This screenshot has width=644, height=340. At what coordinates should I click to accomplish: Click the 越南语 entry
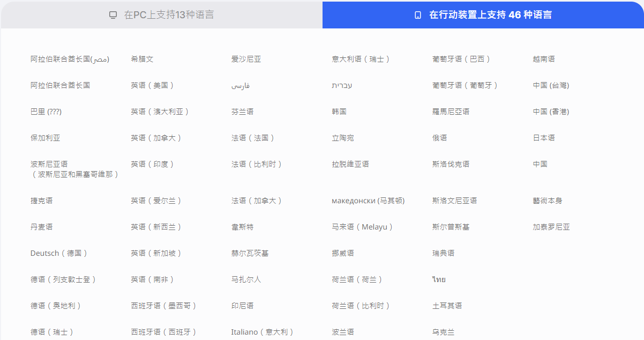[544, 59]
